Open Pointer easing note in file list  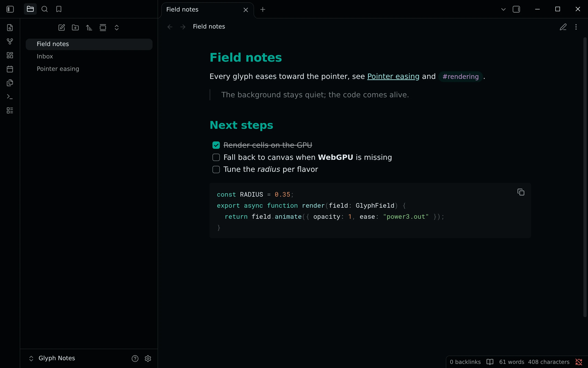coord(89,69)
